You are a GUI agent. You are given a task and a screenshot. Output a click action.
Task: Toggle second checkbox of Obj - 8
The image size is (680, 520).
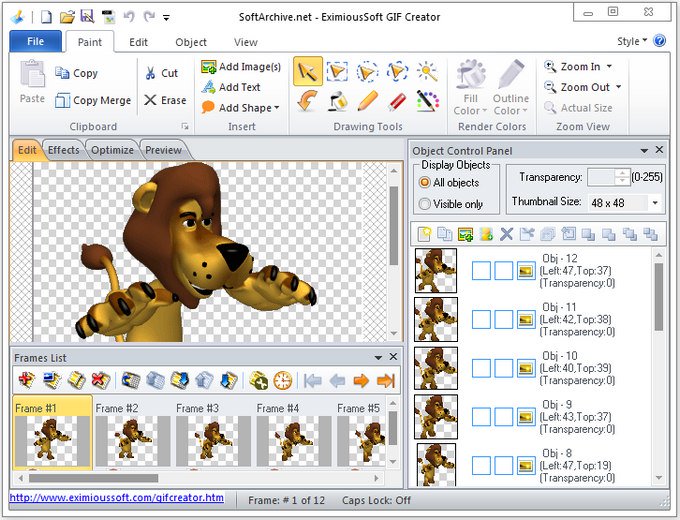tap(504, 466)
